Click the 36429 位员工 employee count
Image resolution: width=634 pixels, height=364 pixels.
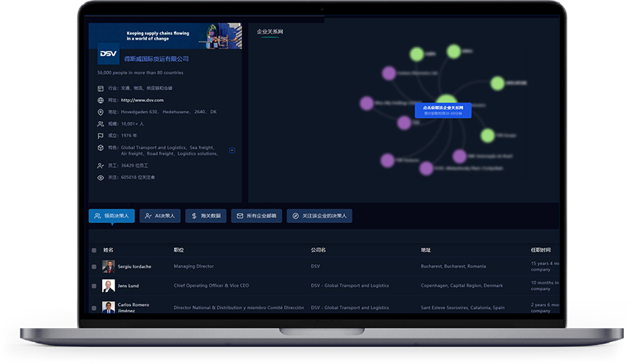pyautogui.click(x=134, y=166)
